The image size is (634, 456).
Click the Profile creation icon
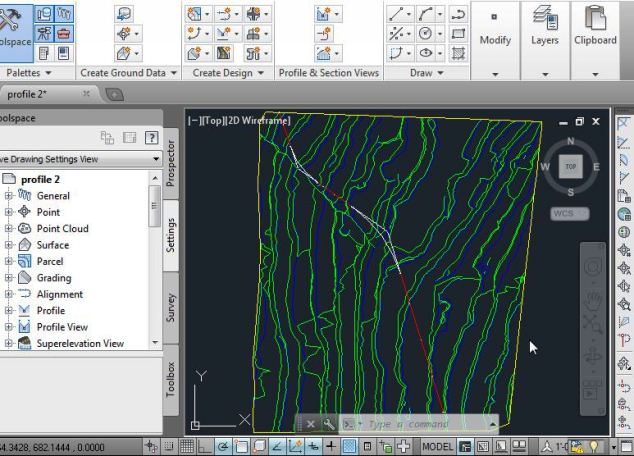[224, 34]
